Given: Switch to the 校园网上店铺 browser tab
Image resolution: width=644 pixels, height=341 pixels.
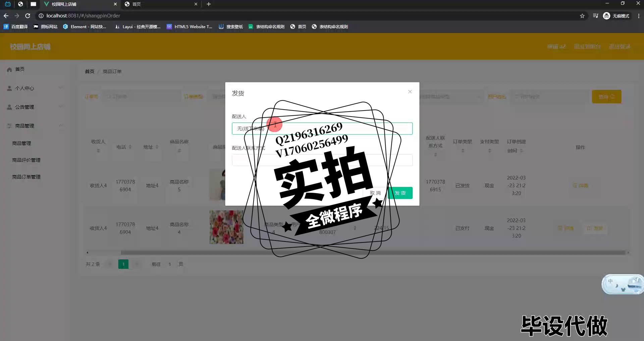Looking at the screenshot, I should 80,4.
